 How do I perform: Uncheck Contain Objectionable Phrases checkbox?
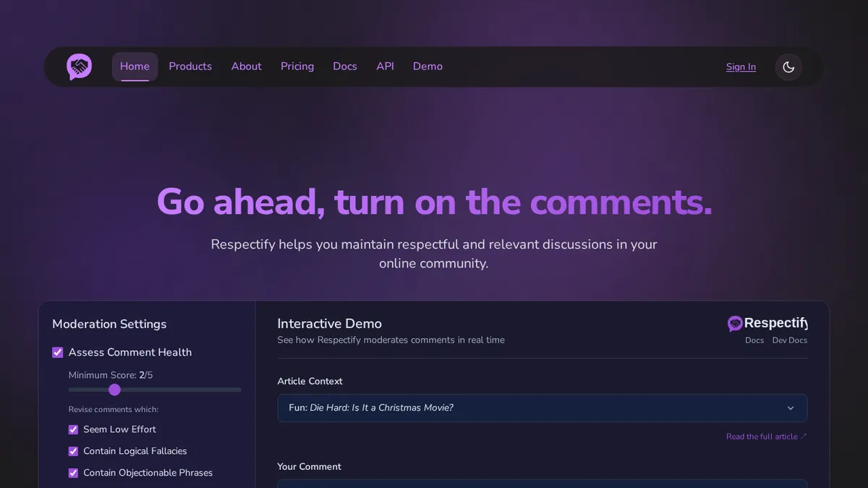pos(73,473)
